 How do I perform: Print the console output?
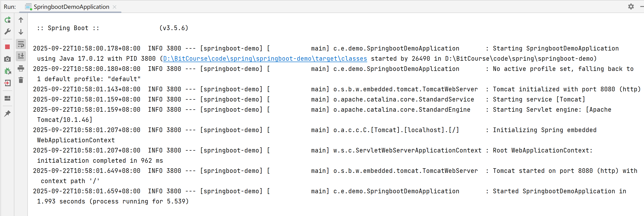(21, 69)
